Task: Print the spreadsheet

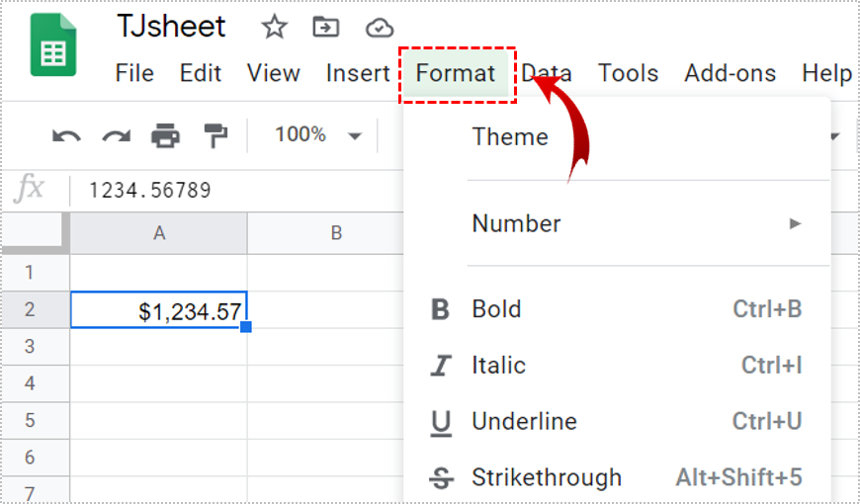Action: coord(165,135)
